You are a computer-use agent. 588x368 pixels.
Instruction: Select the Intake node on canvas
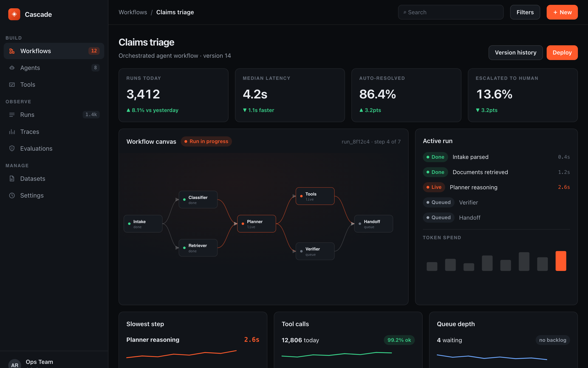click(143, 224)
